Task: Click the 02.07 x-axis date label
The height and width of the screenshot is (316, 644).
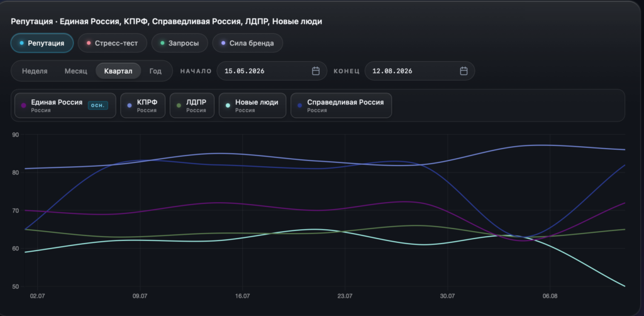Action: [x=37, y=296]
